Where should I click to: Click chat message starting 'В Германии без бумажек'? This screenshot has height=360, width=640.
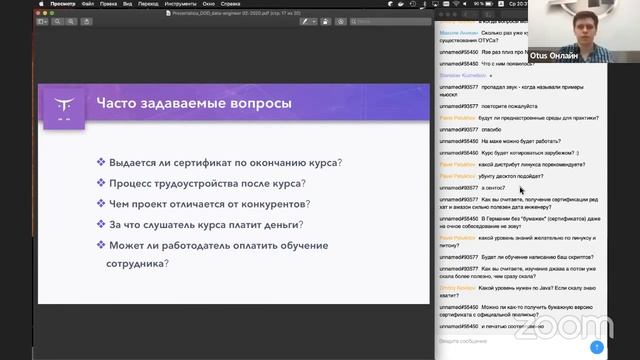(x=520, y=222)
